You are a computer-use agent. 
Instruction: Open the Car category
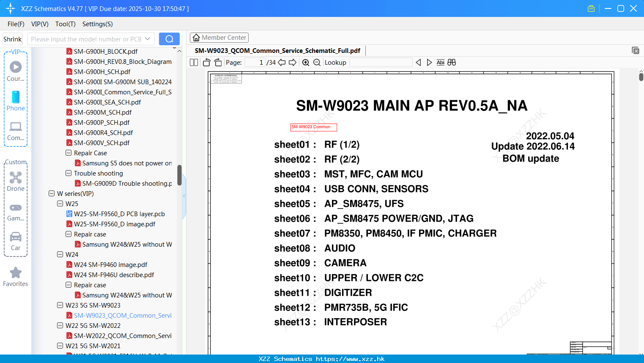click(x=16, y=241)
